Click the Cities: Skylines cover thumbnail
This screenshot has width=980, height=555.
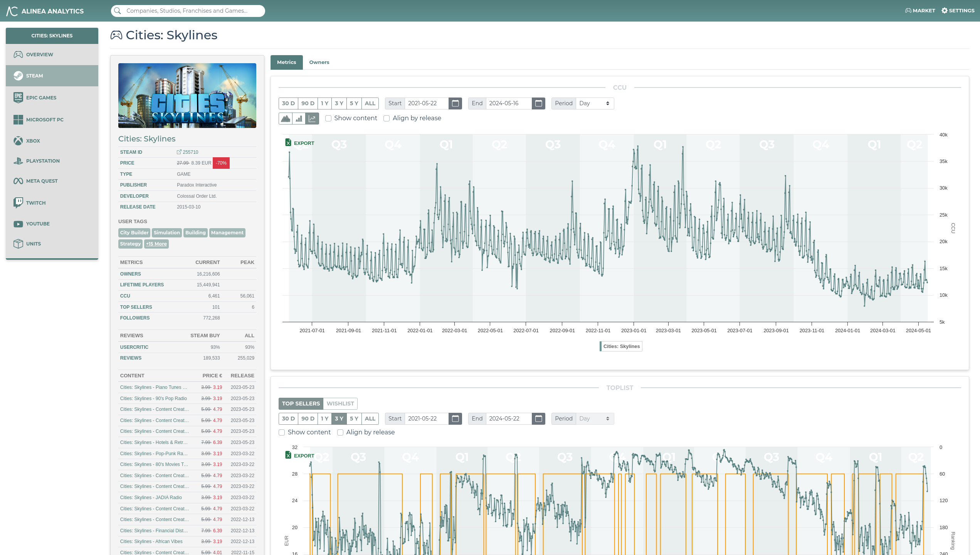pos(187,95)
